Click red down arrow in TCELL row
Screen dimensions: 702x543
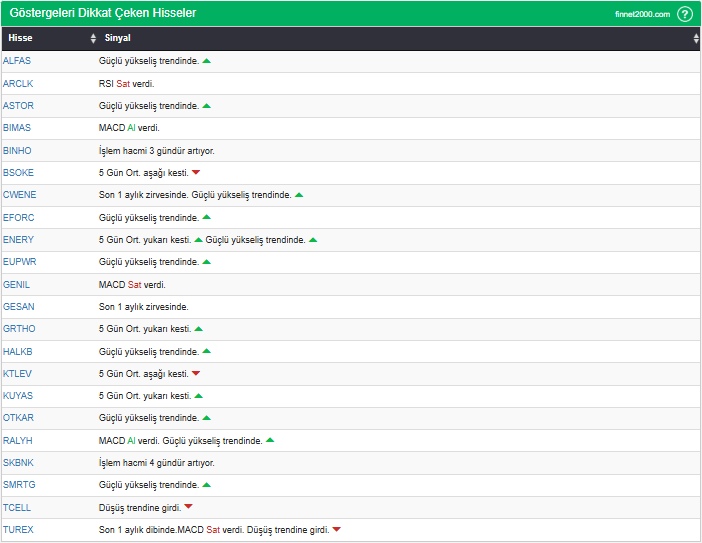pyautogui.click(x=188, y=508)
